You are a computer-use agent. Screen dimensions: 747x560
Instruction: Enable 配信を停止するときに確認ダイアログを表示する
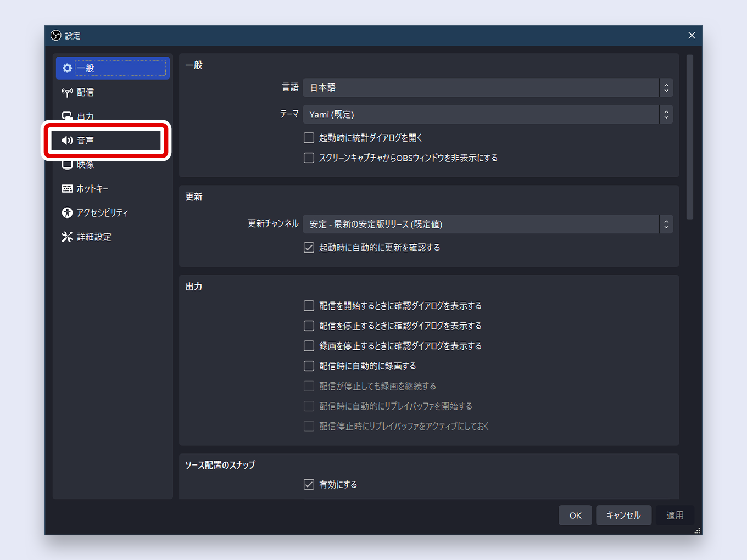click(309, 326)
